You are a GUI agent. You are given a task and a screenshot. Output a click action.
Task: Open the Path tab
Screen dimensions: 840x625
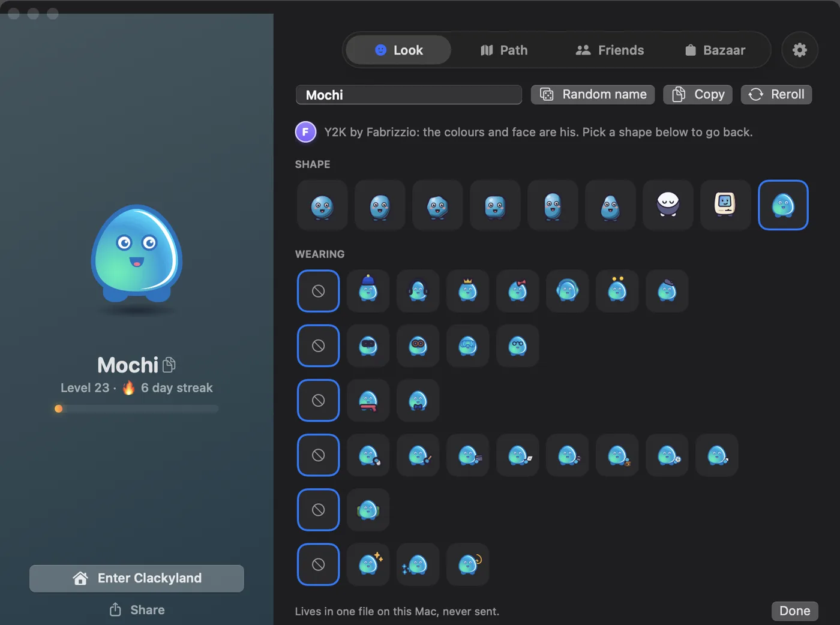(x=504, y=50)
